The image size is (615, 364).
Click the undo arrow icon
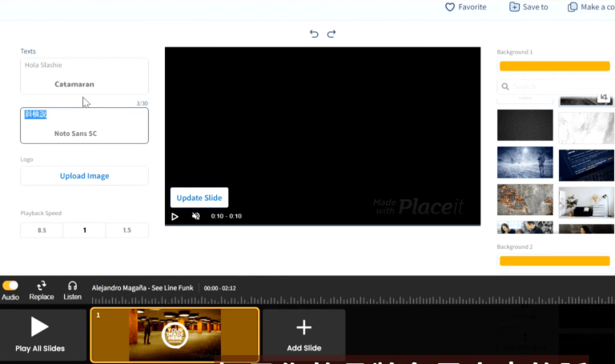(314, 34)
